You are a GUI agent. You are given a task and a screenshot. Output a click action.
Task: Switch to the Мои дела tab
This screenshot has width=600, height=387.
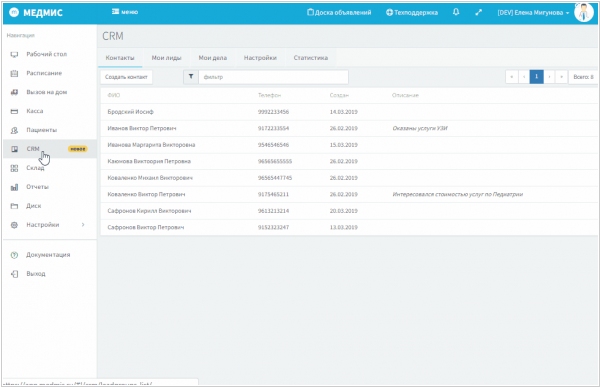[x=212, y=58]
